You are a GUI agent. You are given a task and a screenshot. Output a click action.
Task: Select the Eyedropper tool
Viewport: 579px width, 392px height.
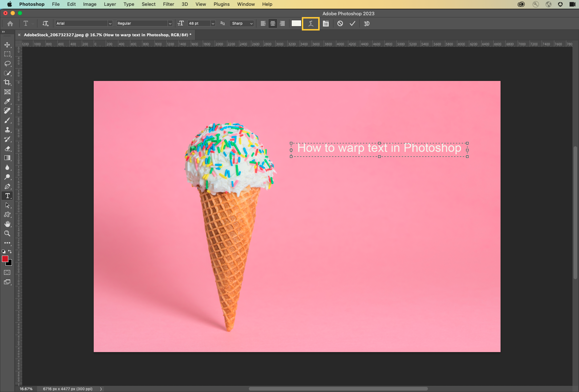(x=7, y=101)
